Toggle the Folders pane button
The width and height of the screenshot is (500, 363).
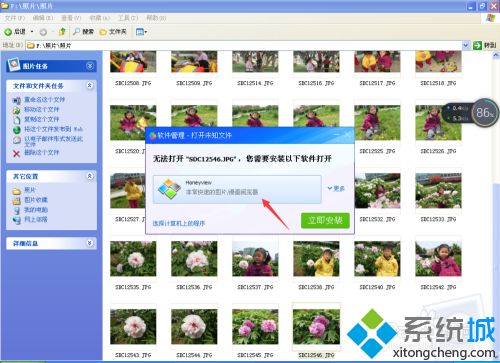pos(113,32)
